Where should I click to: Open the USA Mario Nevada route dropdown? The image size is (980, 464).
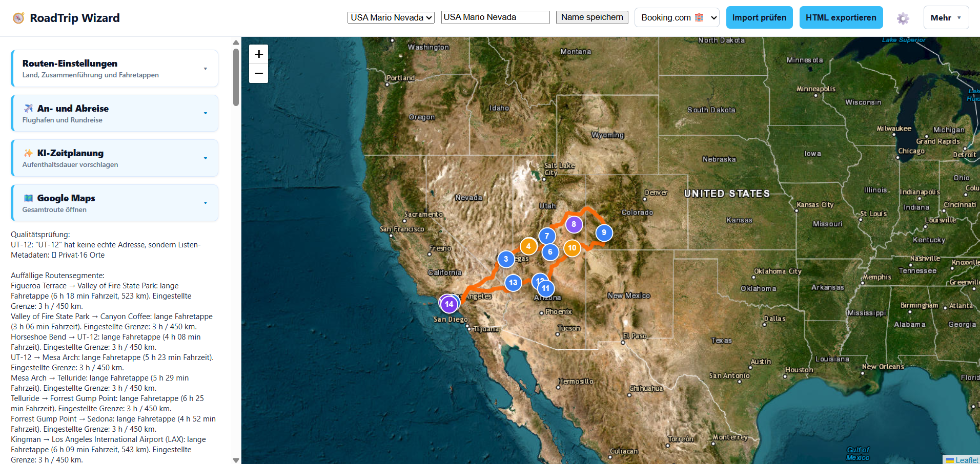[x=391, y=17]
